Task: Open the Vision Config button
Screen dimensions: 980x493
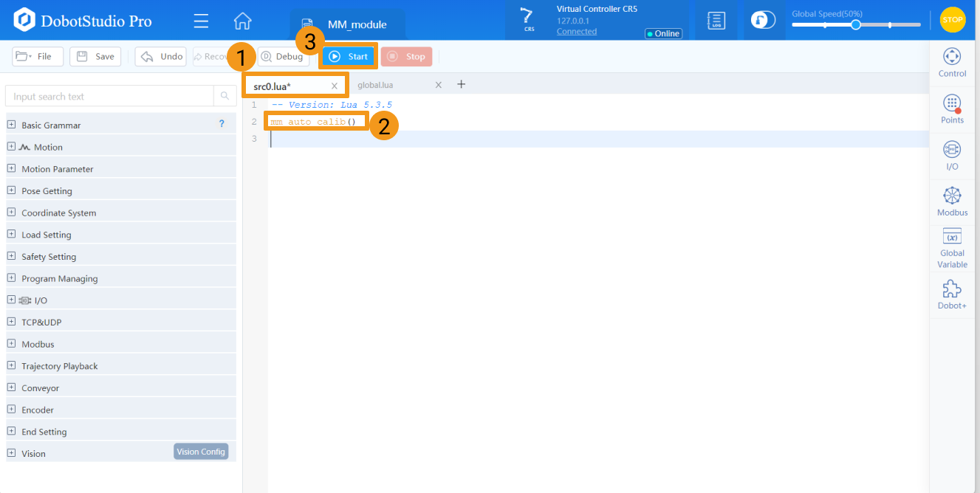Action: 201,452
